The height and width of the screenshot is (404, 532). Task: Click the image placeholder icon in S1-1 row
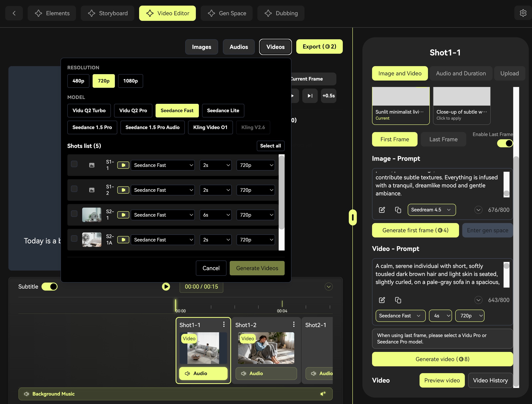[x=92, y=165]
